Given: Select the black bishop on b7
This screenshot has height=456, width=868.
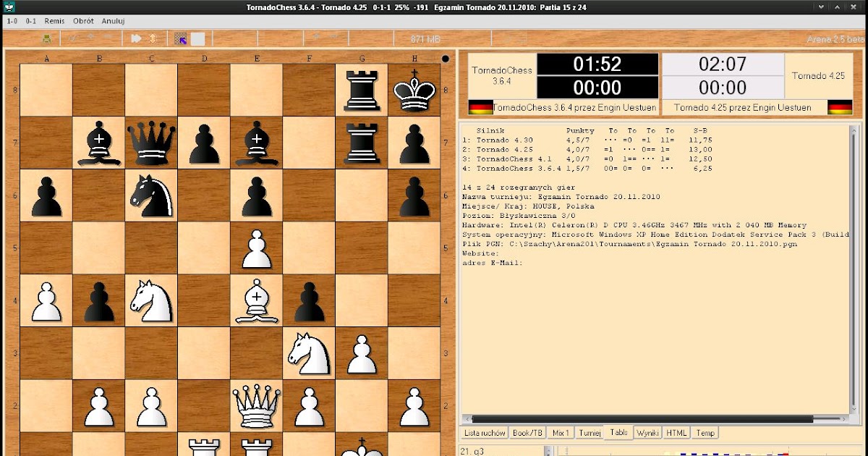Looking at the screenshot, I should coord(98,143).
